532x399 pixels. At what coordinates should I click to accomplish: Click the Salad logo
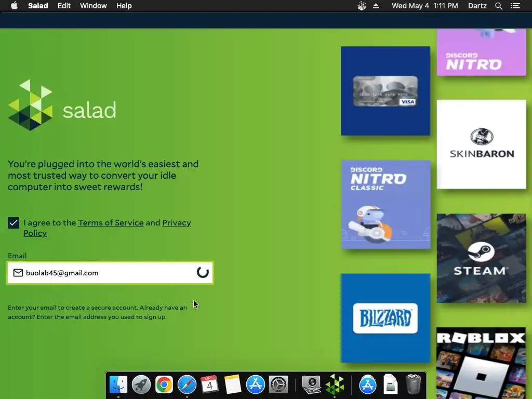pyautogui.click(x=62, y=105)
